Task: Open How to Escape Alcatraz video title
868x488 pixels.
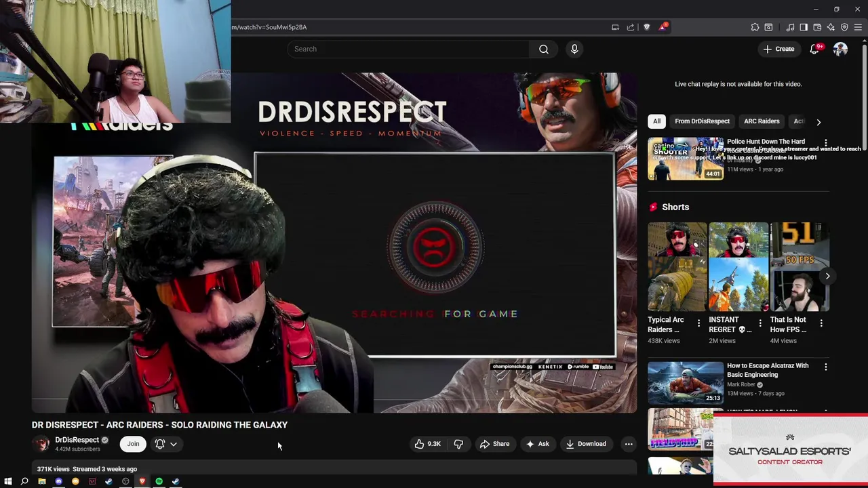Action: 768,370
